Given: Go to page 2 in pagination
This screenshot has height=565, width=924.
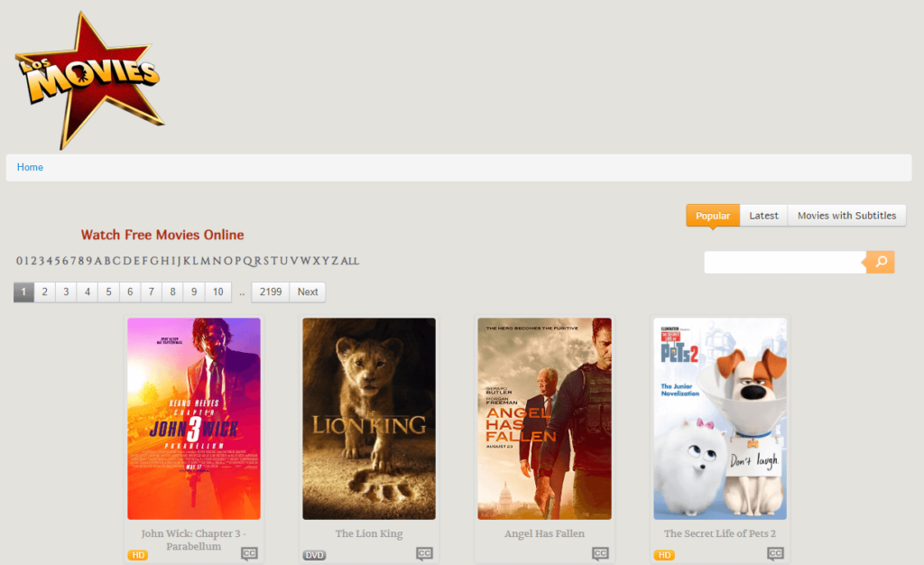Looking at the screenshot, I should 45,292.
